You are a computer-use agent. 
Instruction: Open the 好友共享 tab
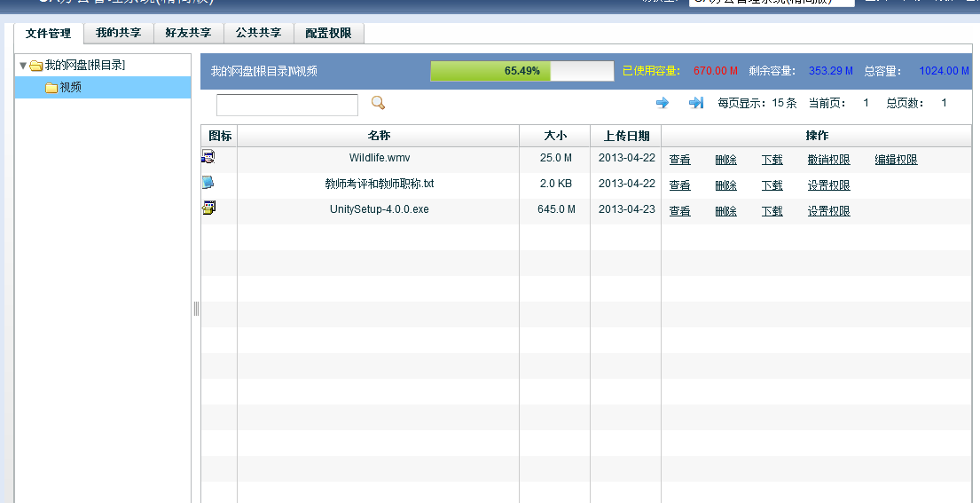coord(188,33)
